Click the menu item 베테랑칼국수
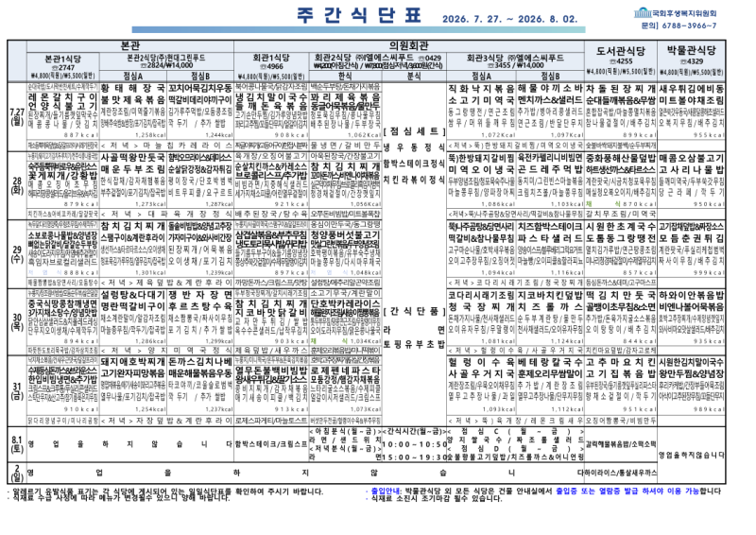The image size is (756, 535). (x=550, y=362)
